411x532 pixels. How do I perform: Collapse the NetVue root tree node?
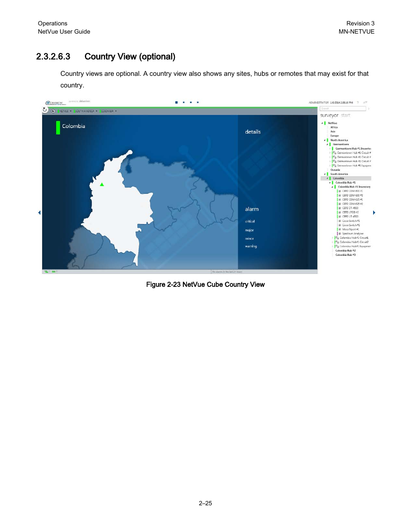pyautogui.click(x=322, y=123)
